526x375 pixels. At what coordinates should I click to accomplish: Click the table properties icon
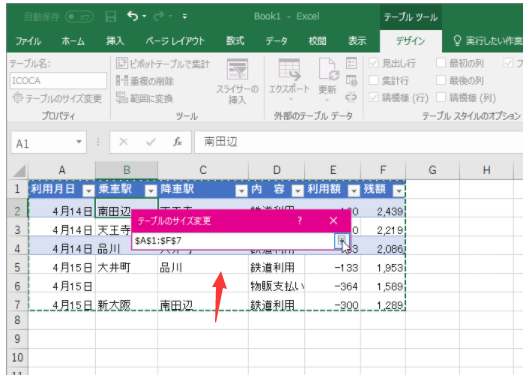tap(351, 63)
